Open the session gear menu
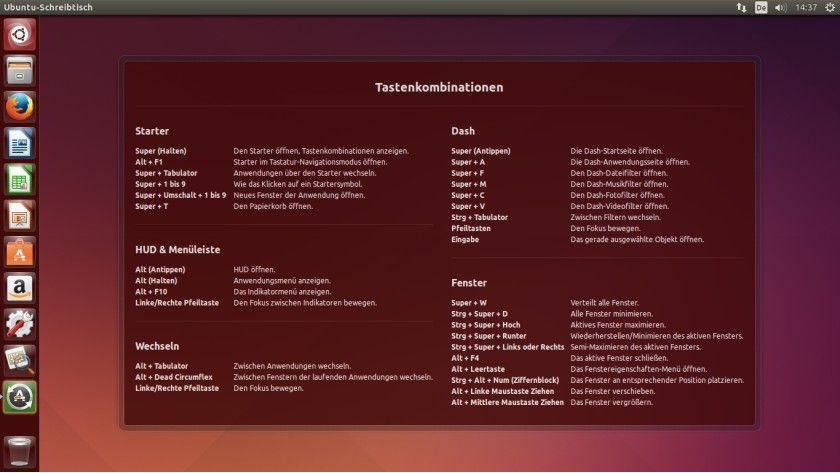 coord(830,7)
